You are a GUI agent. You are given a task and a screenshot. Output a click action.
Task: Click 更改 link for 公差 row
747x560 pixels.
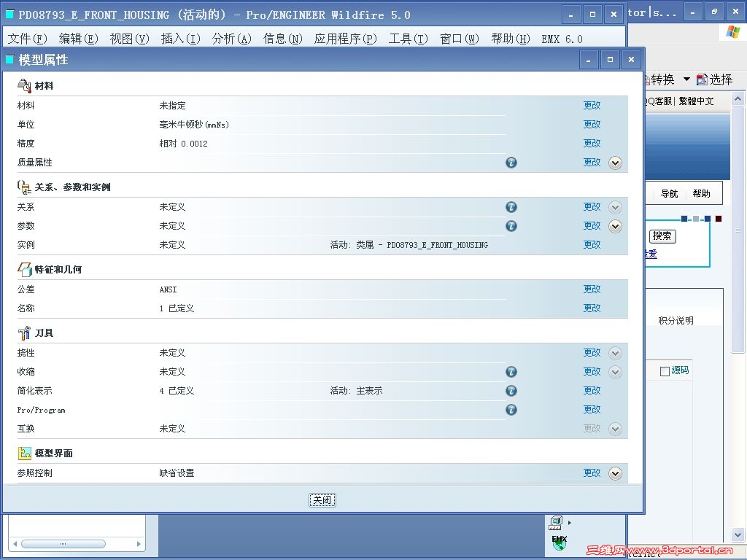[x=592, y=289]
